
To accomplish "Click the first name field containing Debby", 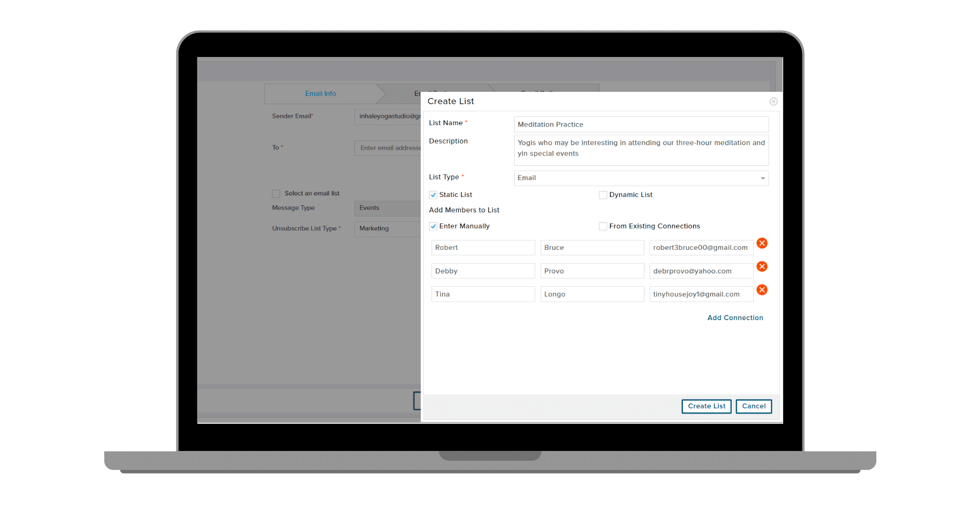I will [483, 271].
